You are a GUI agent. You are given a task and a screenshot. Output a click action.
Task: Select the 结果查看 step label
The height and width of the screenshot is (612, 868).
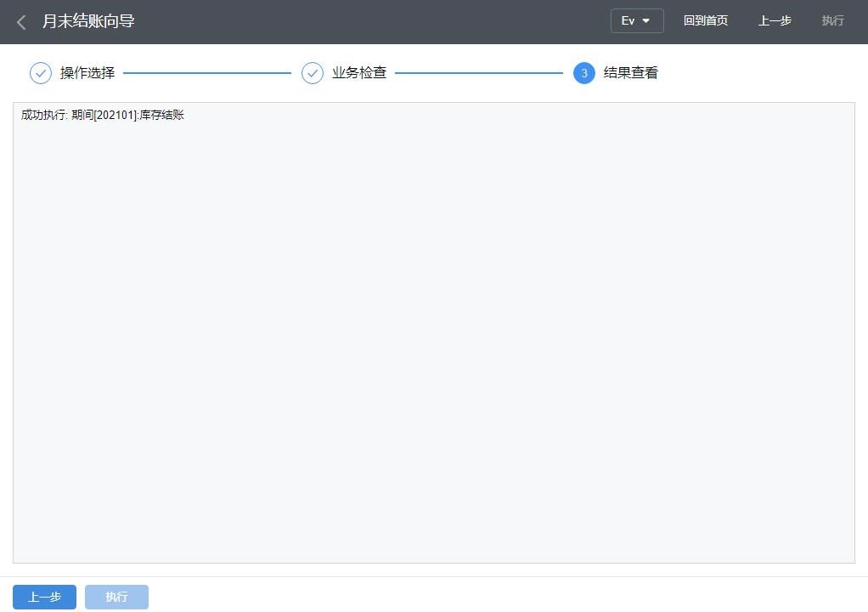[630, 73]
